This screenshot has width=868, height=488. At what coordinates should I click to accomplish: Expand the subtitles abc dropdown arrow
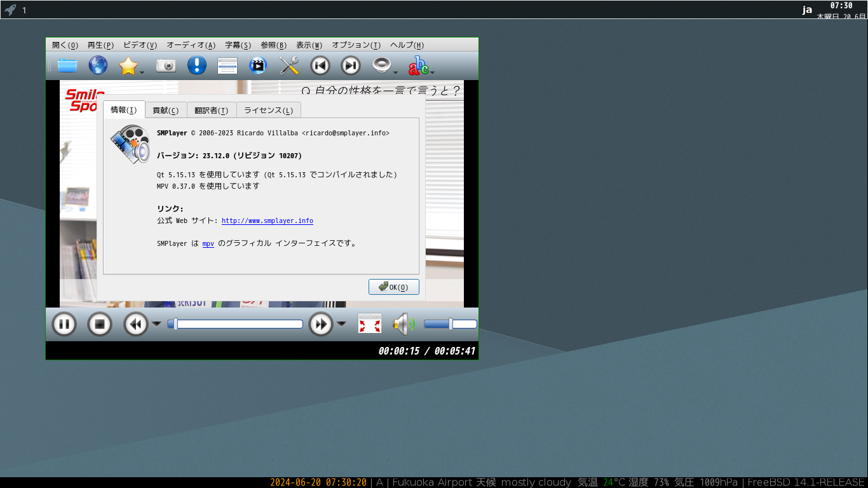(x=433, y=72)
